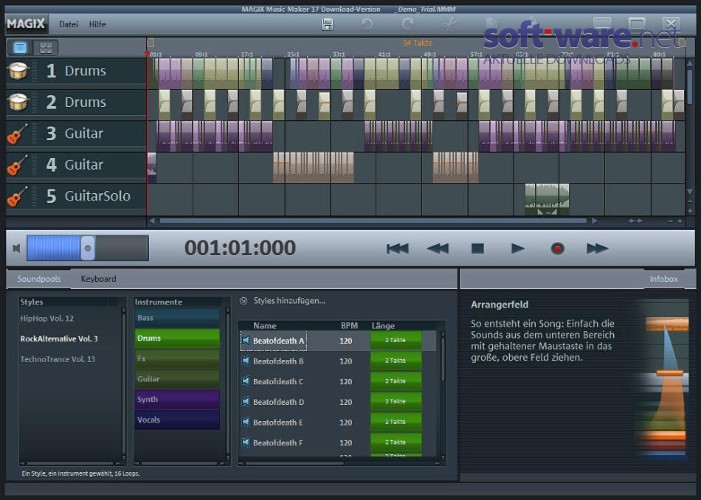Viewport: 701px width, 500px height.
Task: Sort loops by the Name column header
Action: (265, 326)
